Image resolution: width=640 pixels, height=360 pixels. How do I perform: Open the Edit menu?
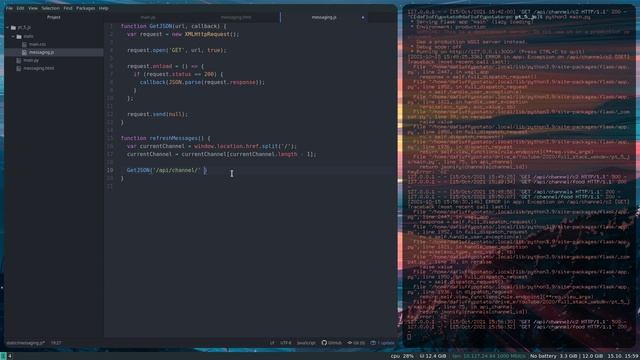20,8
